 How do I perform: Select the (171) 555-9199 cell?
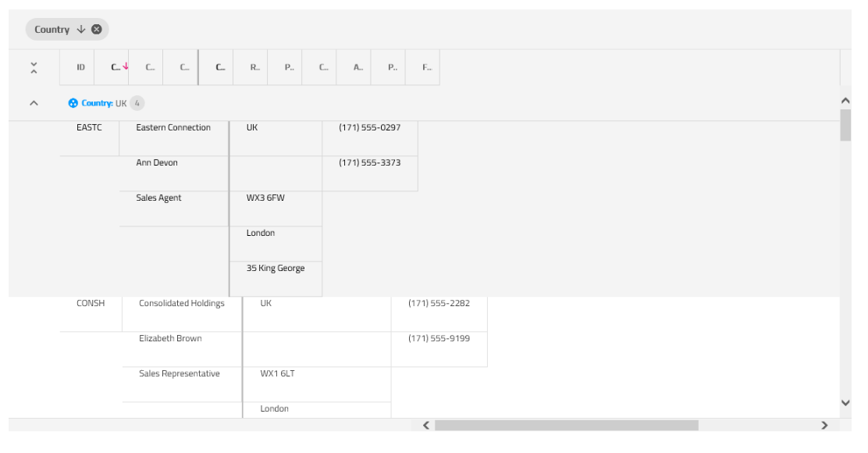[439, 349]
